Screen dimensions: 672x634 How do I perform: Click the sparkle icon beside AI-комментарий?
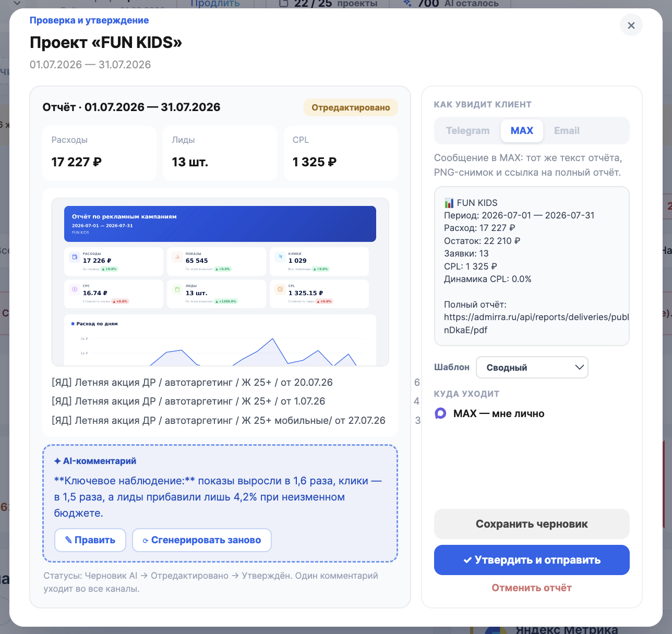(57, 461)
